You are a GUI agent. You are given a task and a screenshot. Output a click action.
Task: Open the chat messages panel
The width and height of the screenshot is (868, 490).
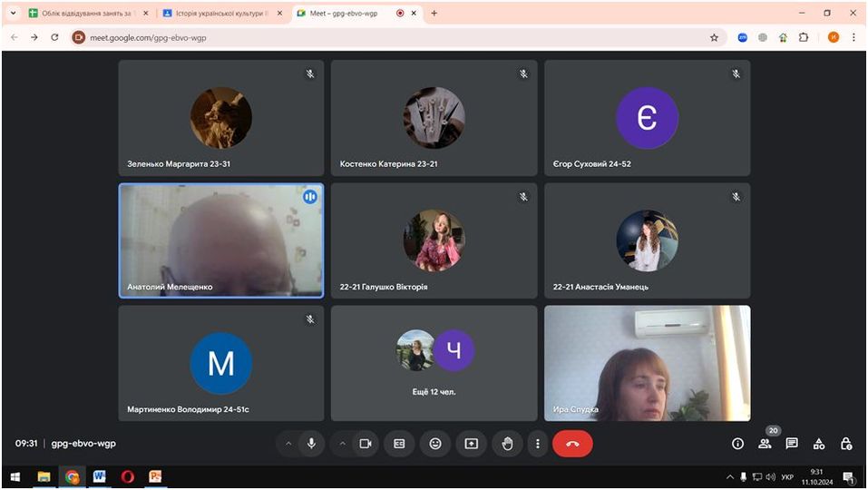792,444
